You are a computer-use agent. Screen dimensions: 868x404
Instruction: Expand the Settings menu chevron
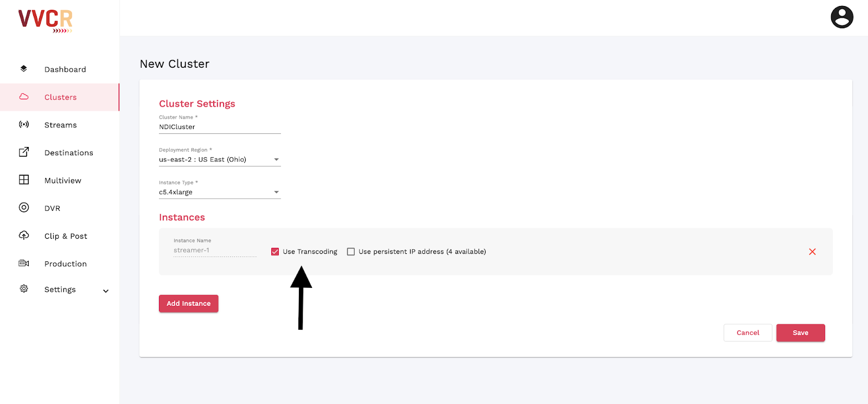[x=106, y=291]
